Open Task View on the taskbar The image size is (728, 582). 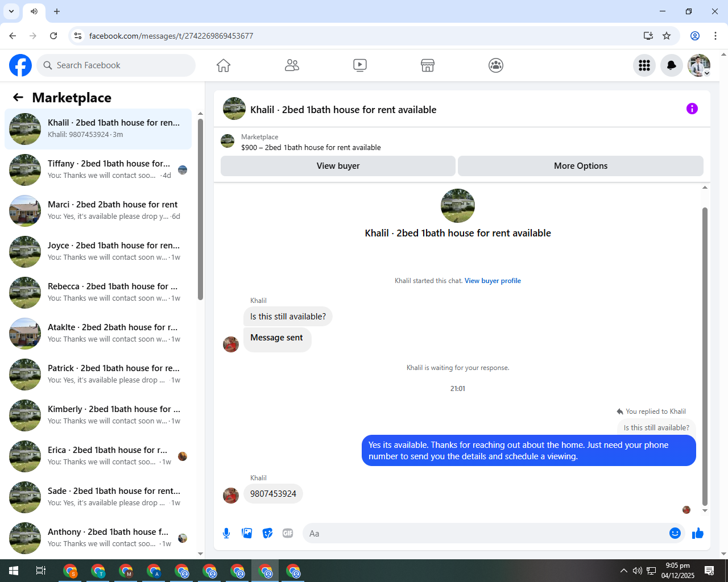tap(41, 571)
